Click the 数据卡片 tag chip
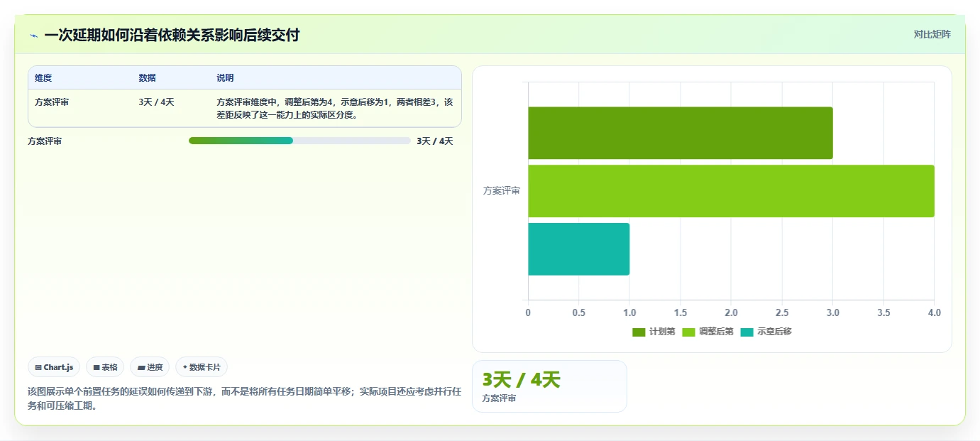The width and height of the screenshot is (980, 441). pyautogui.click(x=202, y=367)
